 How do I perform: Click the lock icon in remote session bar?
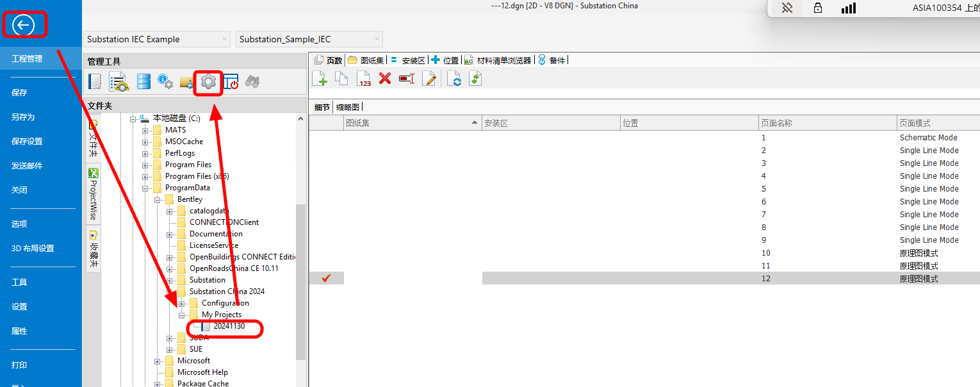click(818, 8)
